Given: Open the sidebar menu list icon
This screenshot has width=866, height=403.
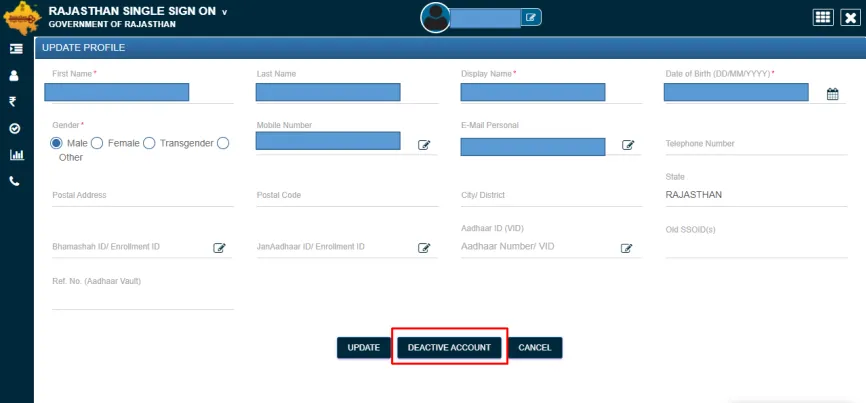Looking at the screenshot, I should pos(15,48).
